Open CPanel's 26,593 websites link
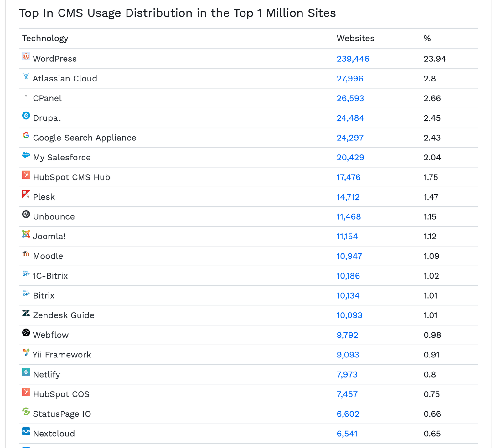Viewport: 501px width, 448px height. [350, 98]
